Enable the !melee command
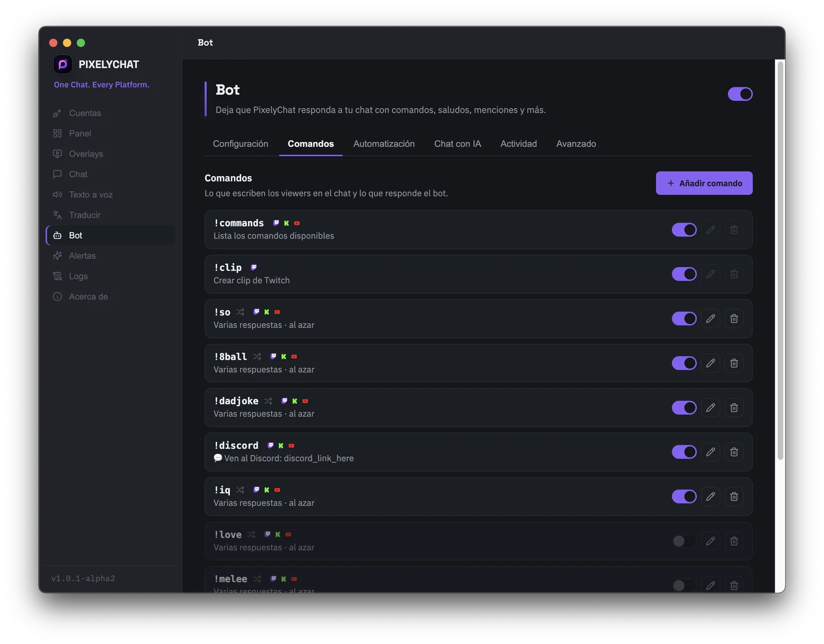Screen dimensions: 824x644 click(x=684, y=585)
